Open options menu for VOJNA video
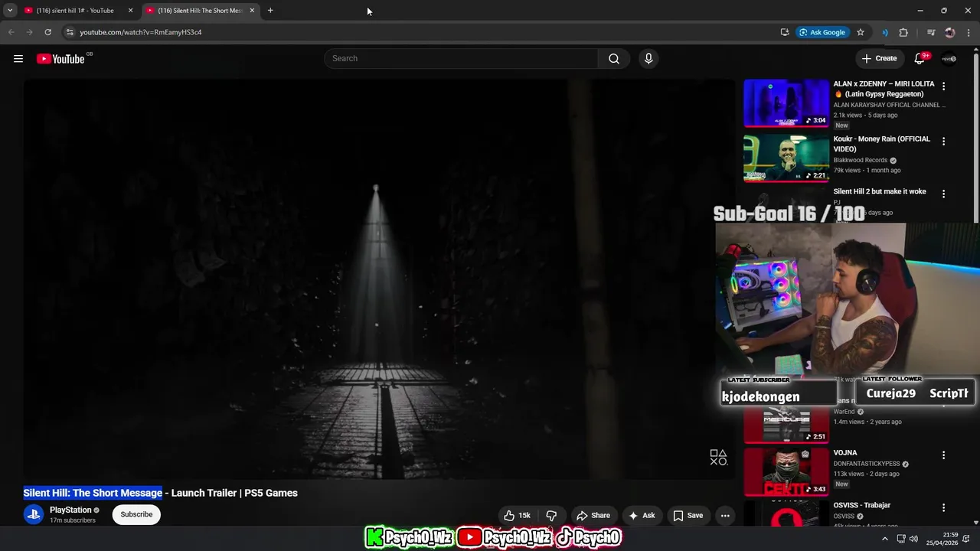Image resolution: width=980 pixels, height=551 pixels. [943, 455]
